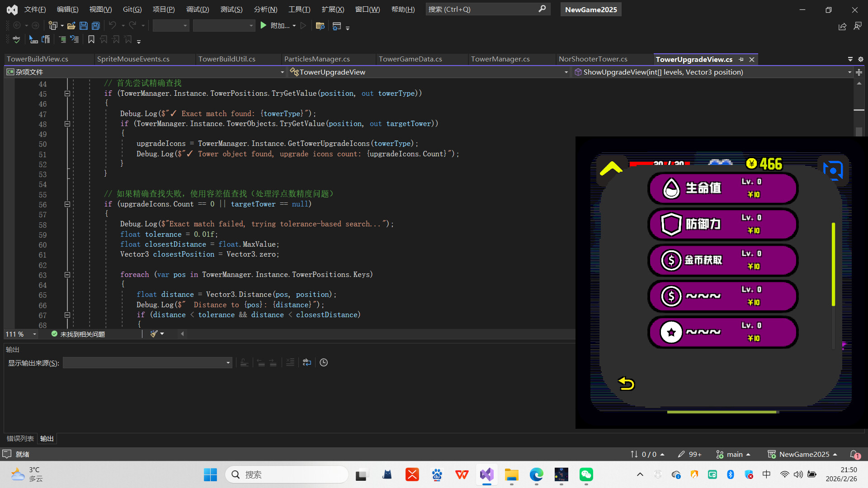Toggle a bookmark with the bookmark icon

pos(91,40)
